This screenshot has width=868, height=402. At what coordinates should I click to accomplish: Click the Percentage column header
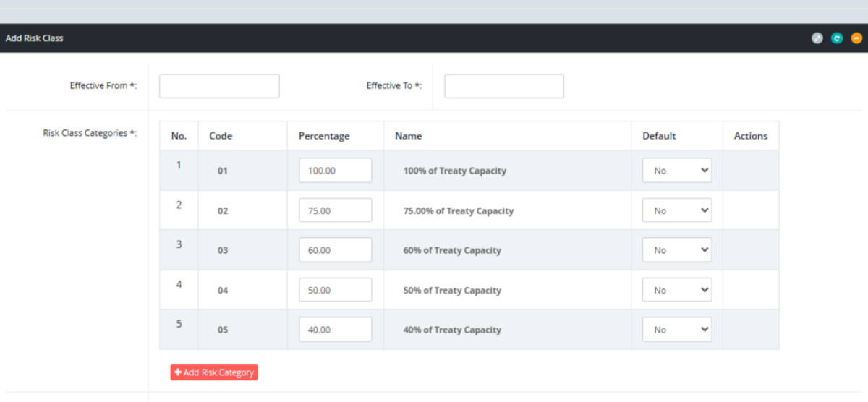[324, 136]
